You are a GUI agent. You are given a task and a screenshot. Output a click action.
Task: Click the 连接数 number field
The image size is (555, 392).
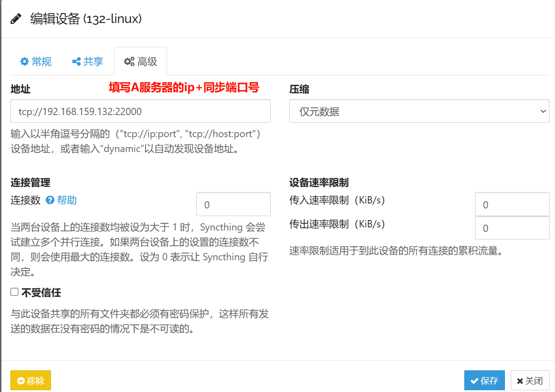pyautogui.click(x=233, y=204)
